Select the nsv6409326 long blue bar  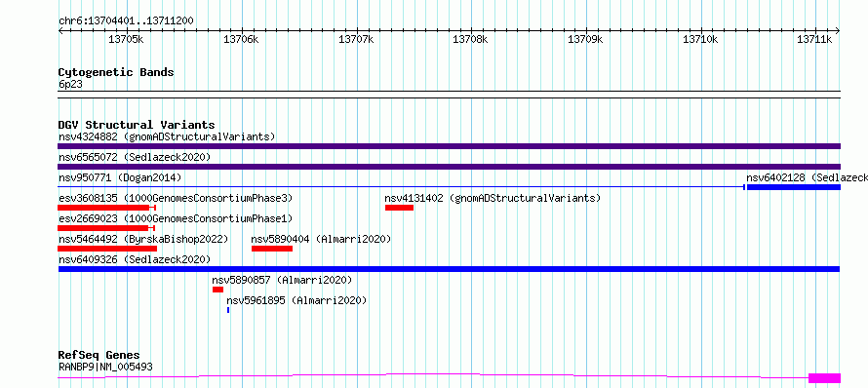click(449, 269)
